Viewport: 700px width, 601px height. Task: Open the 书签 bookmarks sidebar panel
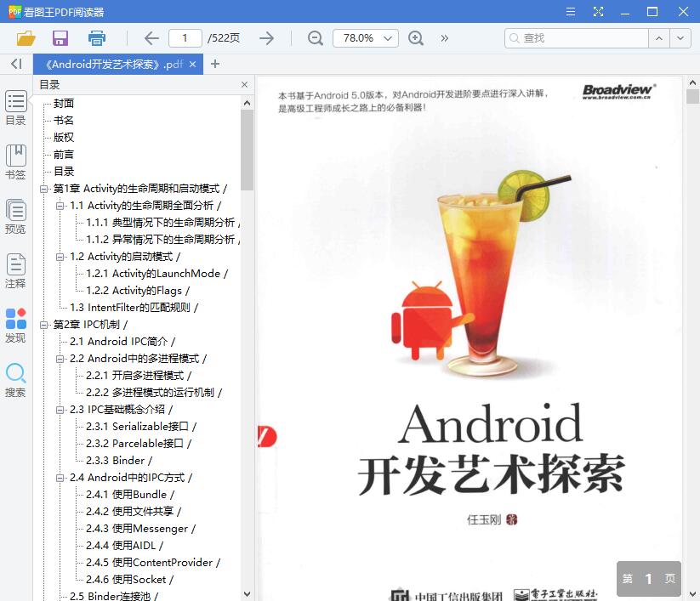(15, 162)
